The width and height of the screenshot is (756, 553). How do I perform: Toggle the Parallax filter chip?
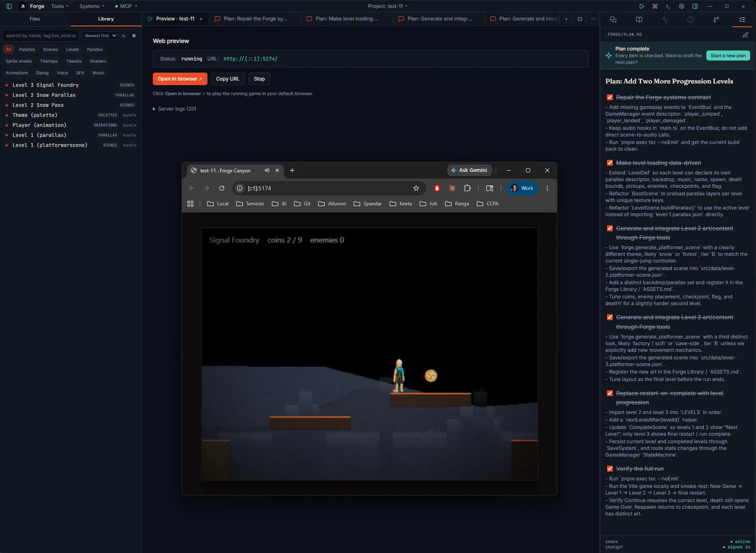[x=95, y=49]
